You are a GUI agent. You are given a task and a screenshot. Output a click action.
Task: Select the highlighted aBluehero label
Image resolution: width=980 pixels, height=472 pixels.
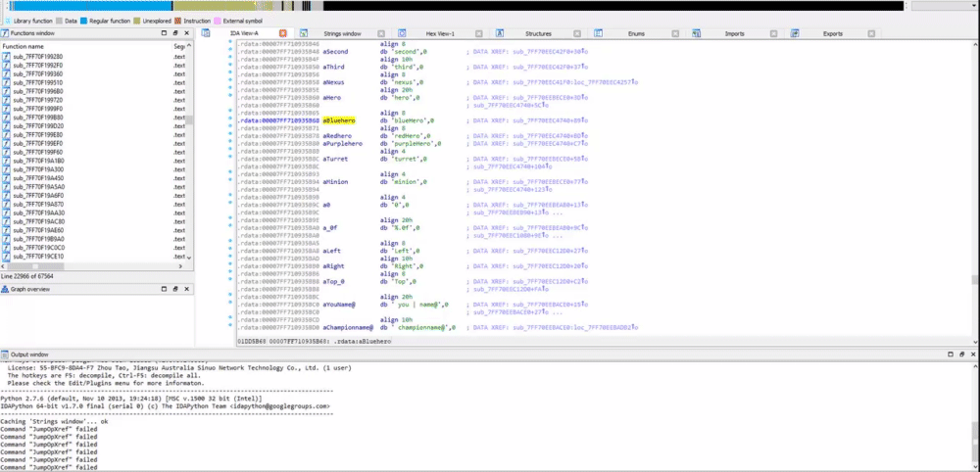339,120
